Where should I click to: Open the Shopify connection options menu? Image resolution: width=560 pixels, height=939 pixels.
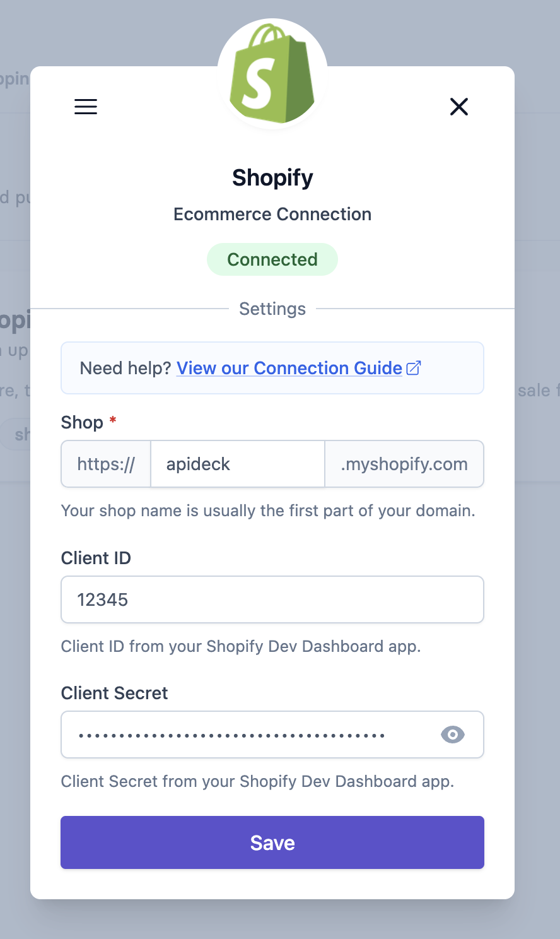85,107
